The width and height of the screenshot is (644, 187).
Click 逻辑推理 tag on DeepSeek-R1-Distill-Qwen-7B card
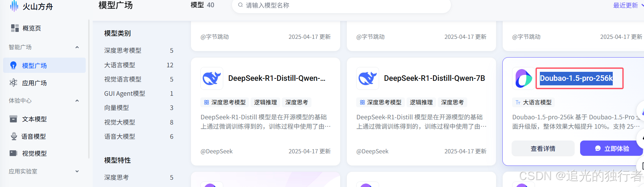click(421, 102)
